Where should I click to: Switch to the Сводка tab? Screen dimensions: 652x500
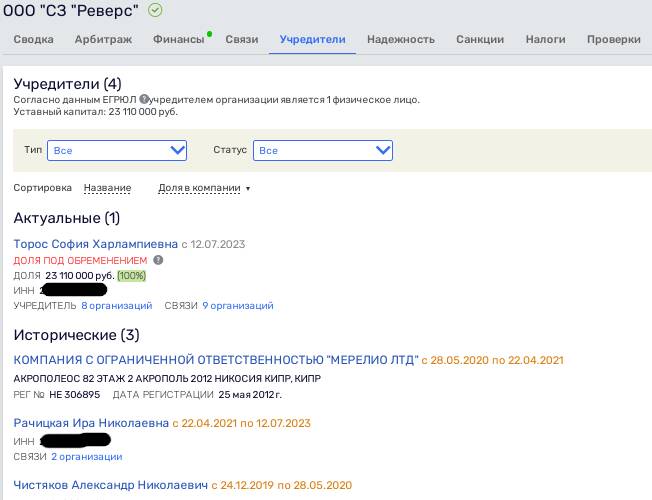[34, 40]
